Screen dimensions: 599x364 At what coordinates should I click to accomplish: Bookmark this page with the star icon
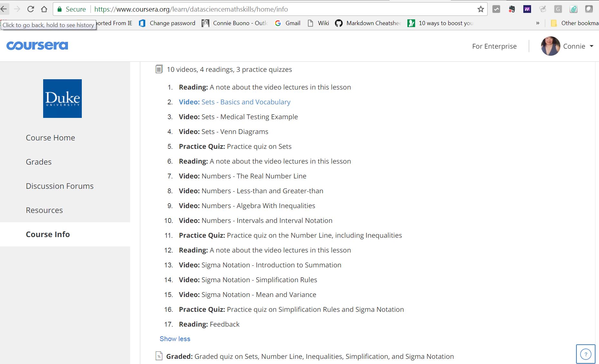[x=480, y=9]
